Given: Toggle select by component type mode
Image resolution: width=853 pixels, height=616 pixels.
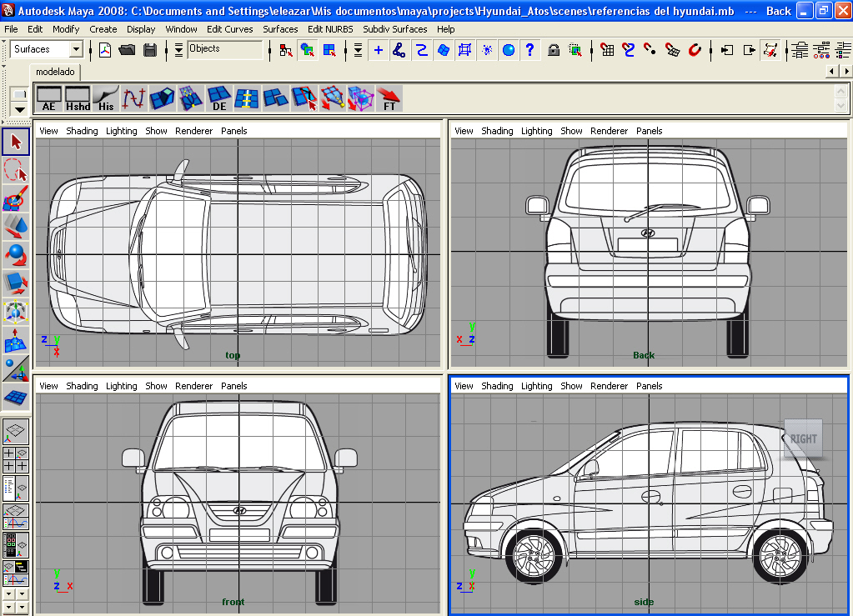Looking at the screenshot, I should (x=329, y=51).
